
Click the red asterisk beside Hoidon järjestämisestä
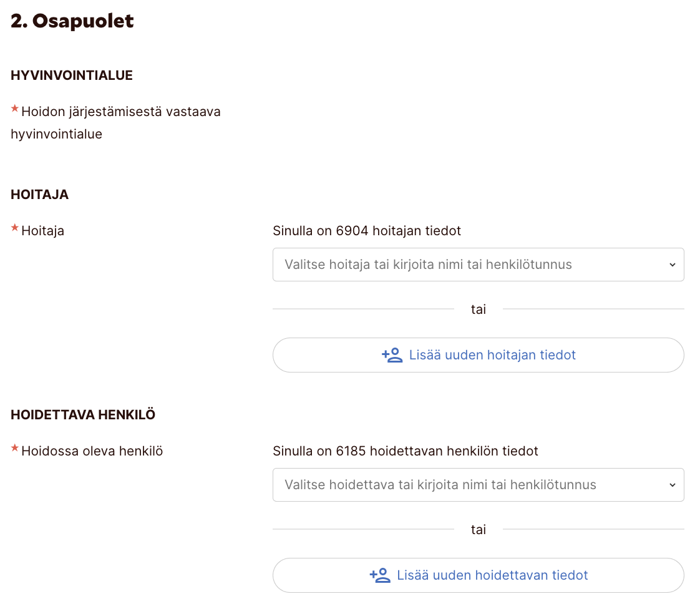click(15, 110)
